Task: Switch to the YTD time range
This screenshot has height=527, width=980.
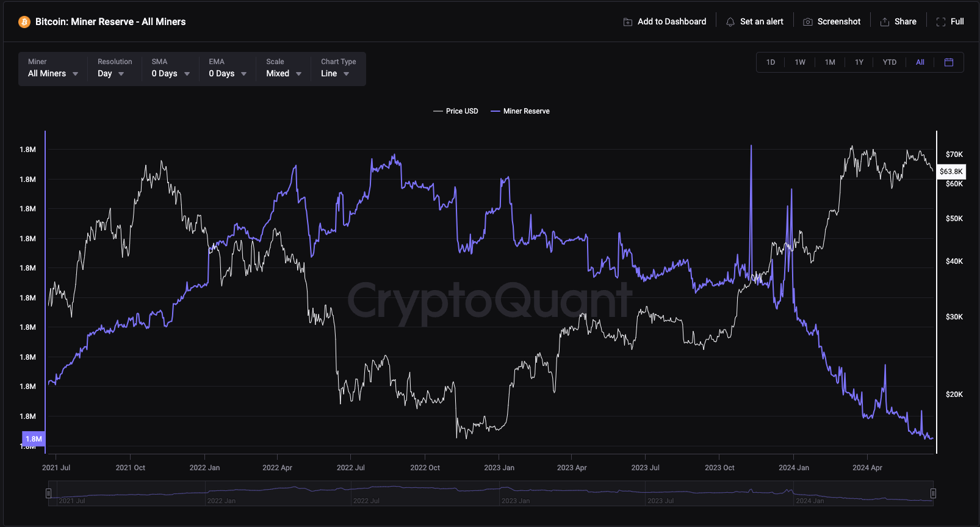Action: (890, 62)
